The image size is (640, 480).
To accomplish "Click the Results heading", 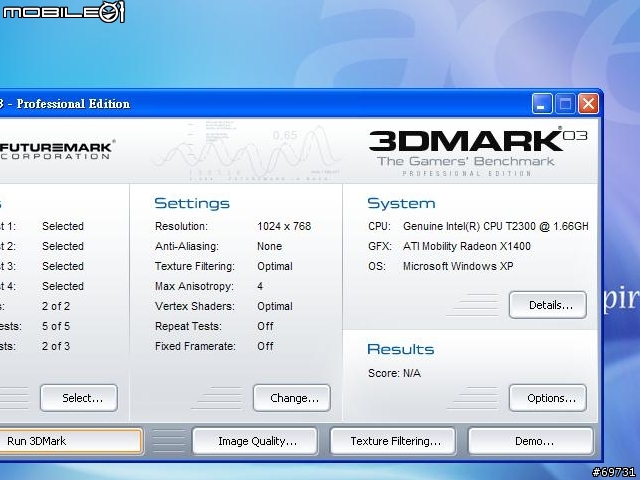I will point(401,349).
